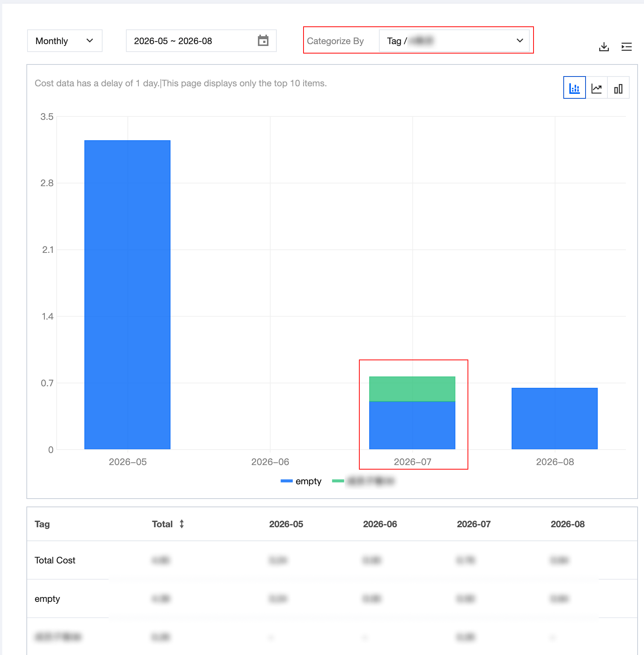The height and width of the screenshot is (655, 644).
Task: Toggle the green blurred-tag legend series
Action: [363, 481]
